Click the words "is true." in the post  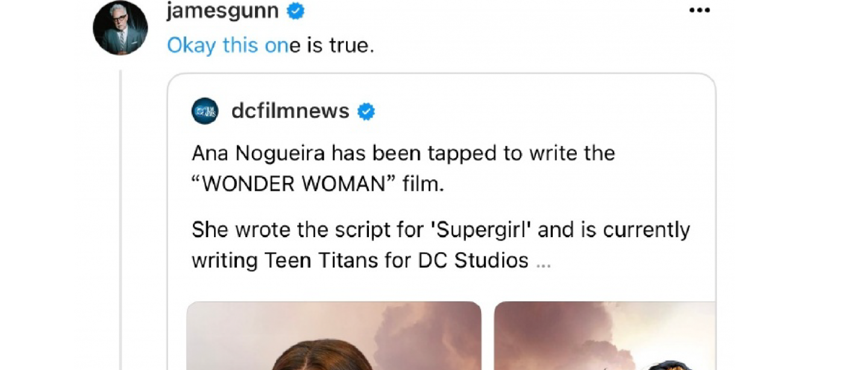341,45
